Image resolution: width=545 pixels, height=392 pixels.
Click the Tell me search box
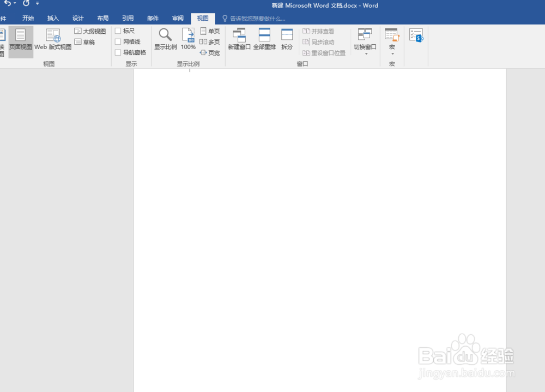coord(254,19)
